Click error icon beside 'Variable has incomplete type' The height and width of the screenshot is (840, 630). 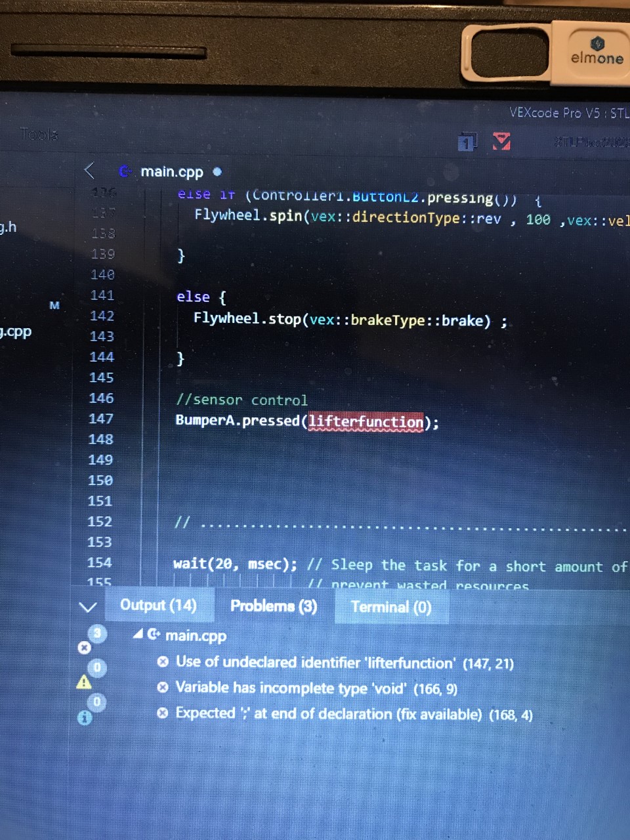click(163, 688)
